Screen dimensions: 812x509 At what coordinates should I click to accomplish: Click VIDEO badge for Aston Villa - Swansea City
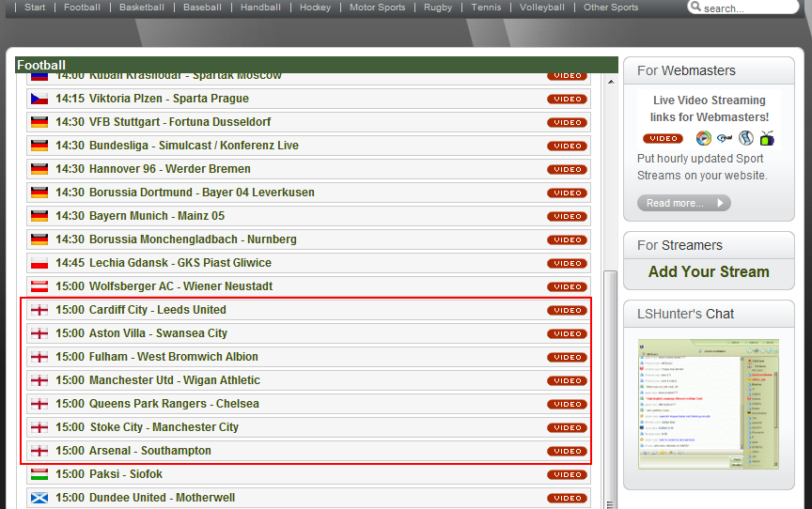point(567,333)
